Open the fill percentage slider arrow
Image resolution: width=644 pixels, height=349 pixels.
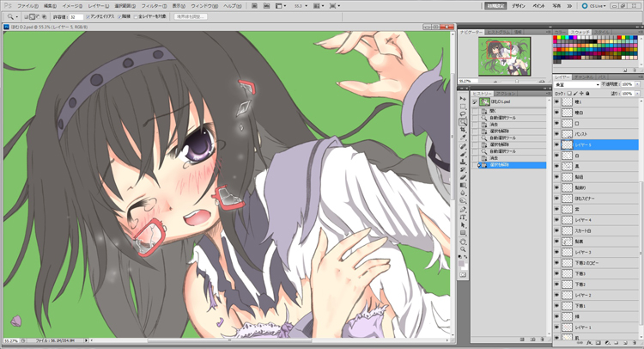tap(637, 94)
